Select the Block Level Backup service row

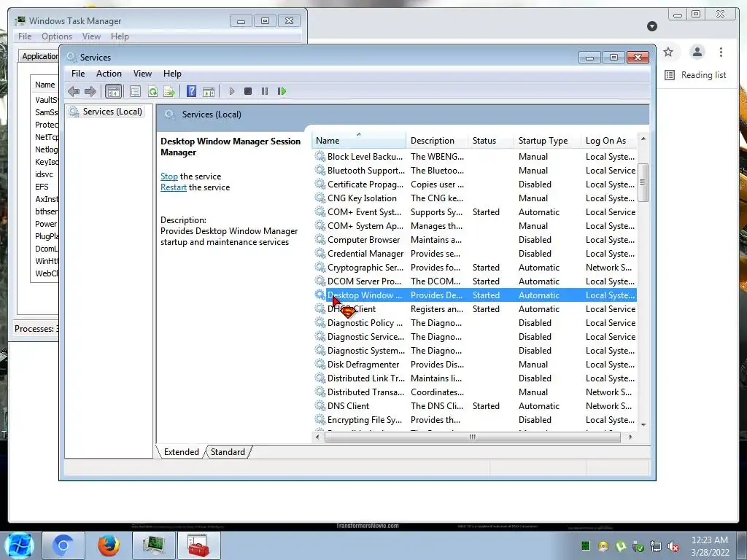point(475,157)
